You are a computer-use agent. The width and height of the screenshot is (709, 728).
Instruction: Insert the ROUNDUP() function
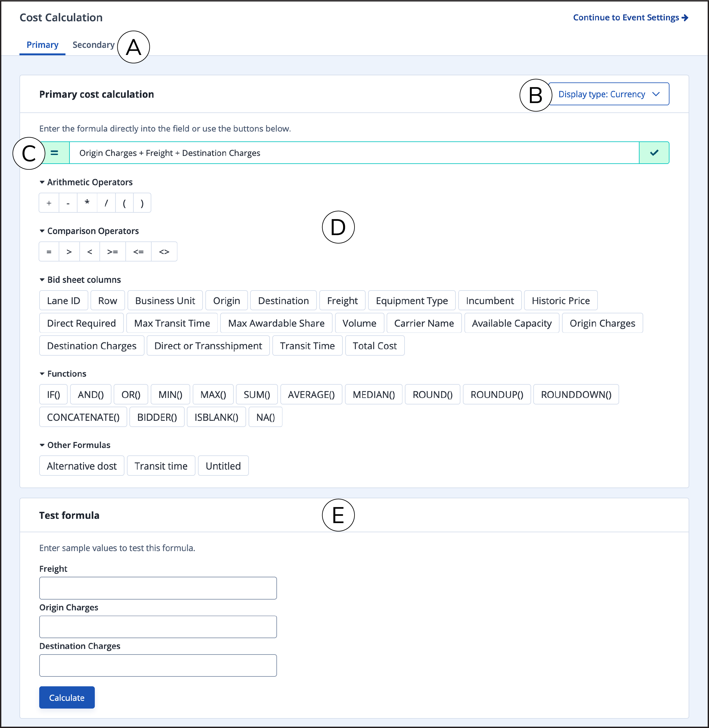click(497, 395)
